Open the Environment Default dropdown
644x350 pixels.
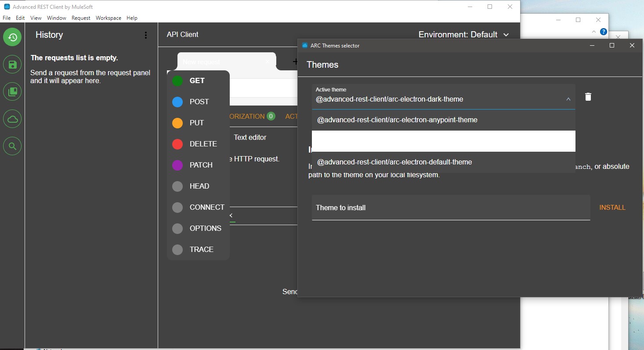coord(464,34)
